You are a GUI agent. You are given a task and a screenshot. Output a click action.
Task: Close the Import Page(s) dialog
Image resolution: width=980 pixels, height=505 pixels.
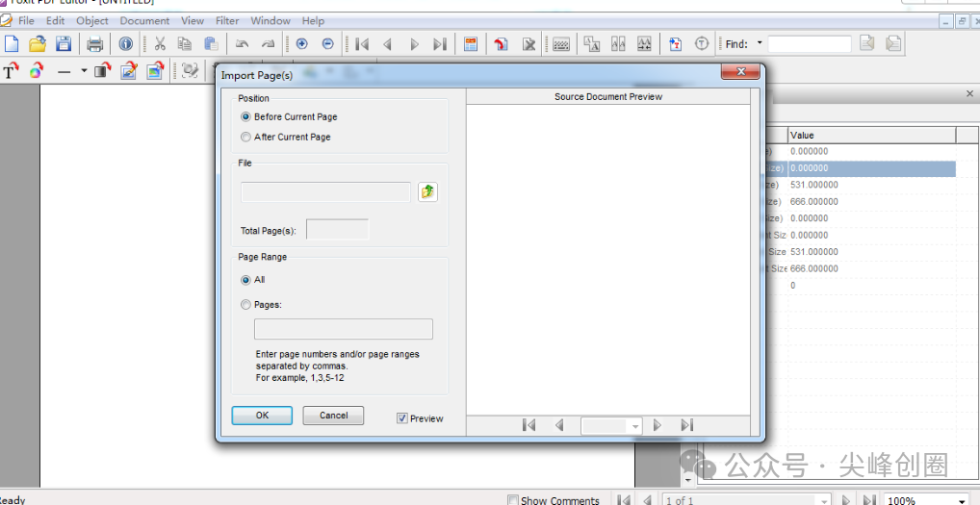click(740, 72)
